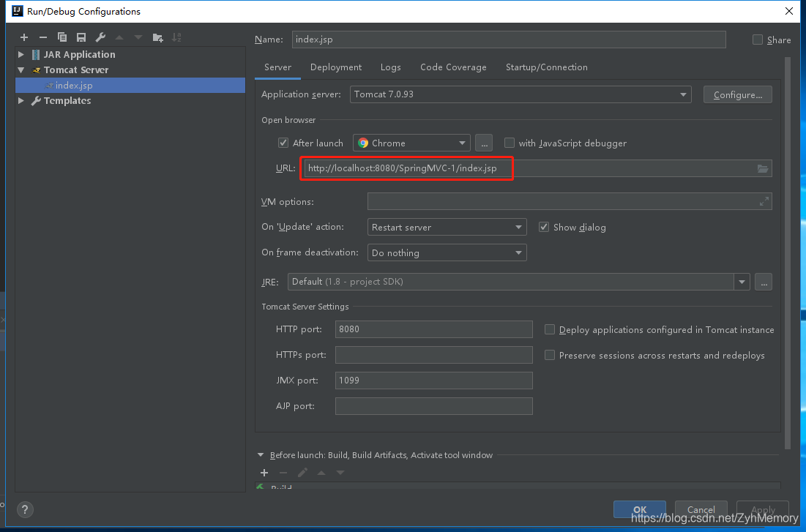Switch to the Code Coverage tab
This screenshot has height=532, width=806.
(453, 67)
